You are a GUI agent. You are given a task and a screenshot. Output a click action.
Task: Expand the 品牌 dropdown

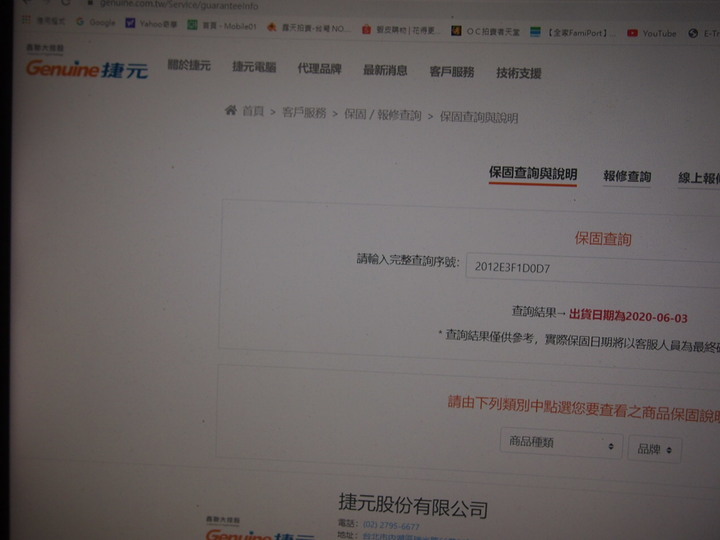click(654, 449)
